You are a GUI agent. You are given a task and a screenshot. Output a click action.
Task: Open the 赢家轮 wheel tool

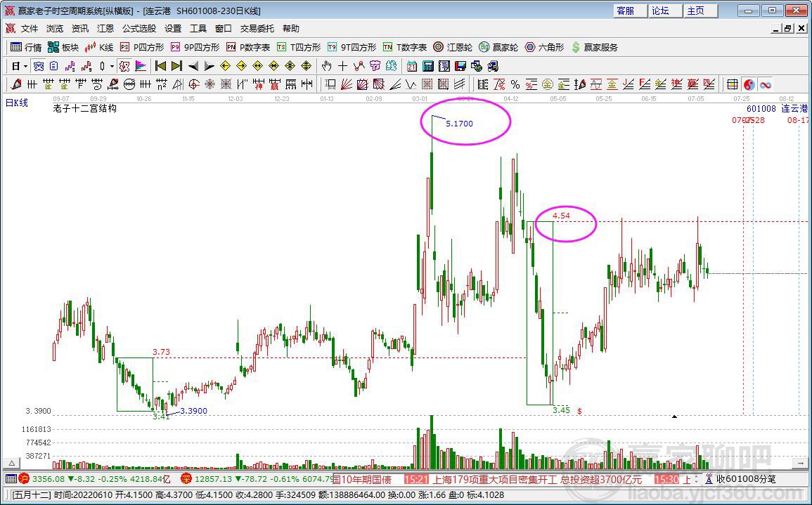pos(498,48)
